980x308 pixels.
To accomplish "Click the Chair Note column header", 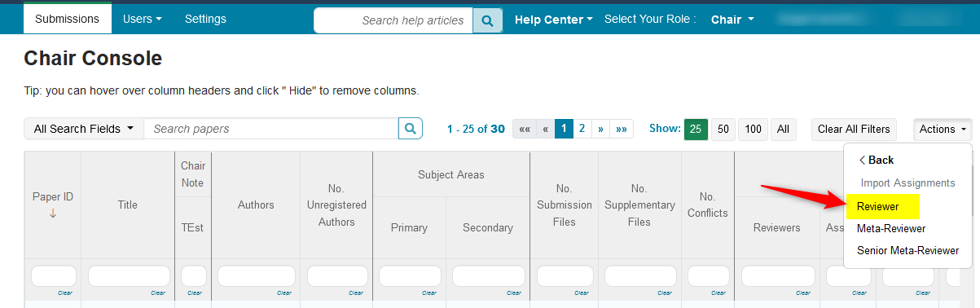I will click(193, 174).
